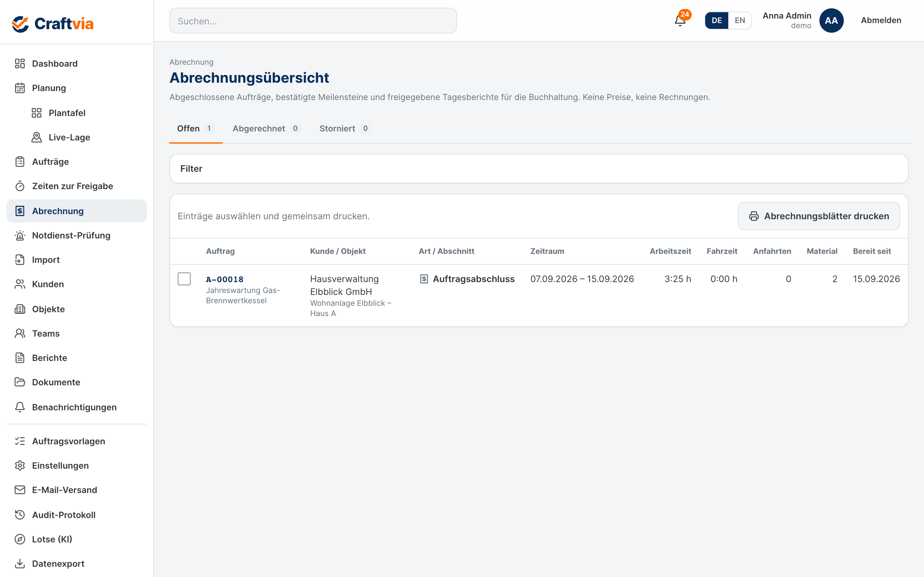Click the AA user avatar
924x577 pixels.
831,21
